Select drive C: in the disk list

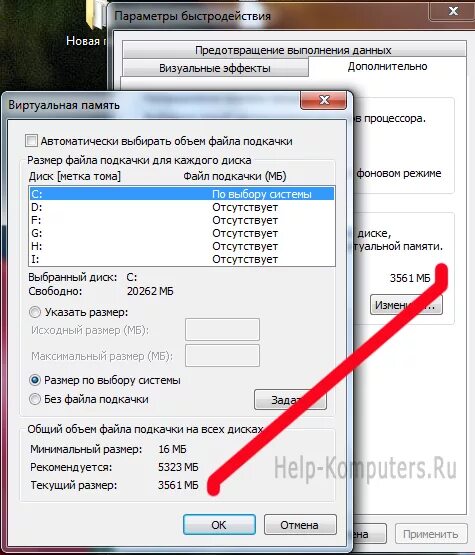[x=182, y=194]
